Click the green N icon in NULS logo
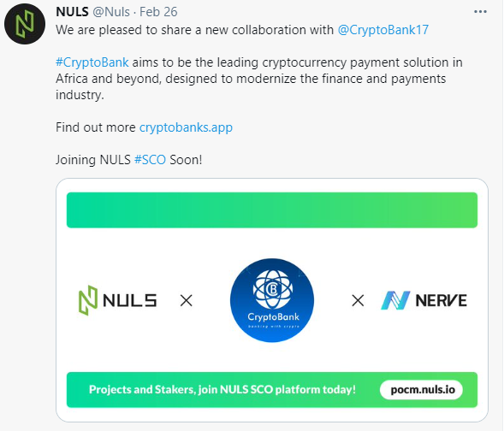 pyautogui.click(x=88, y=301)
